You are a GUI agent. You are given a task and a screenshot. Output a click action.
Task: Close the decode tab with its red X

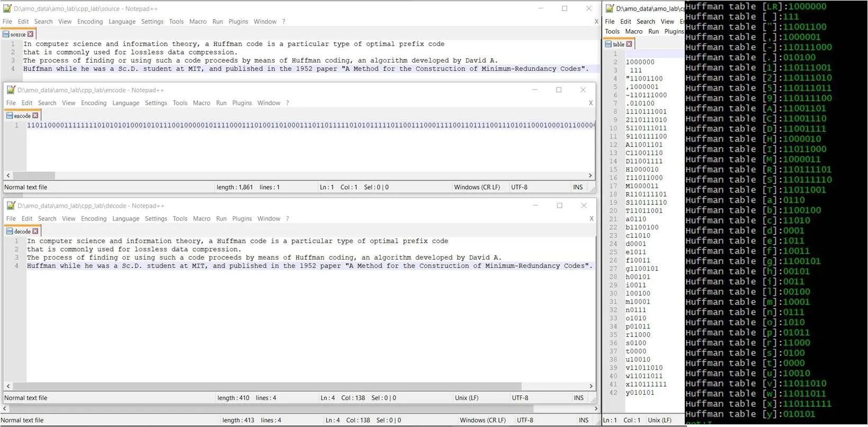[x=35, y=232]
